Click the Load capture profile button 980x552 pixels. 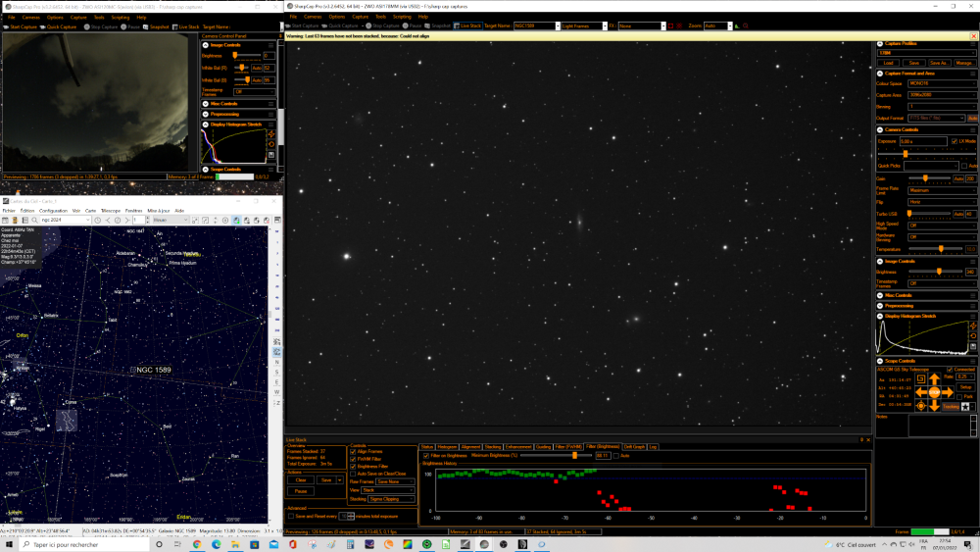pyautogui.click(x=888, y=63)
